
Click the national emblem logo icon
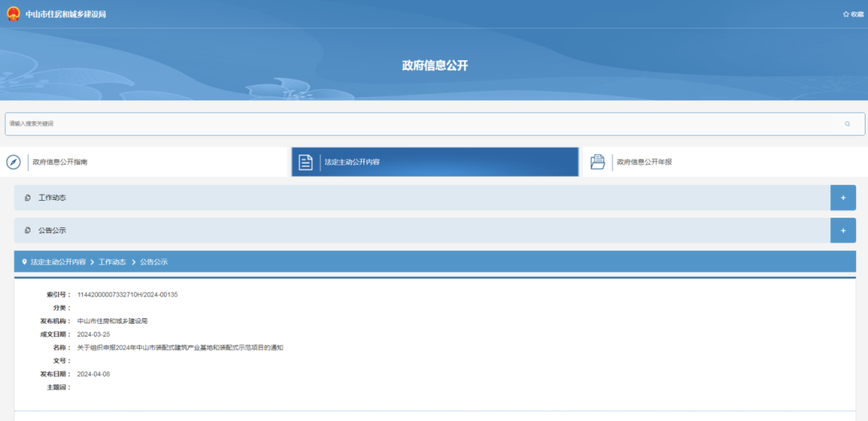(x=14, y=14)
